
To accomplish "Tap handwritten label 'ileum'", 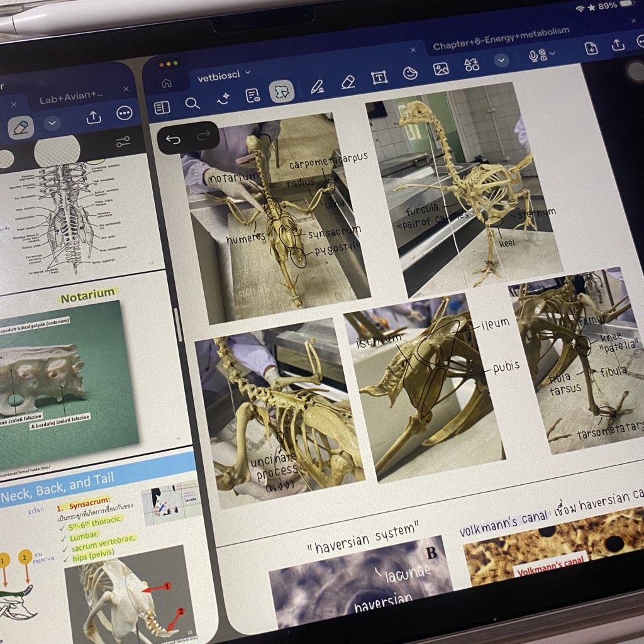I will point(496,324).
